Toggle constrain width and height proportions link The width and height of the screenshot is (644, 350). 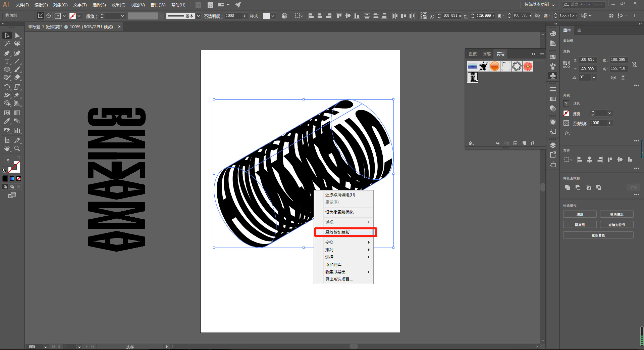[x=635, y=64]
